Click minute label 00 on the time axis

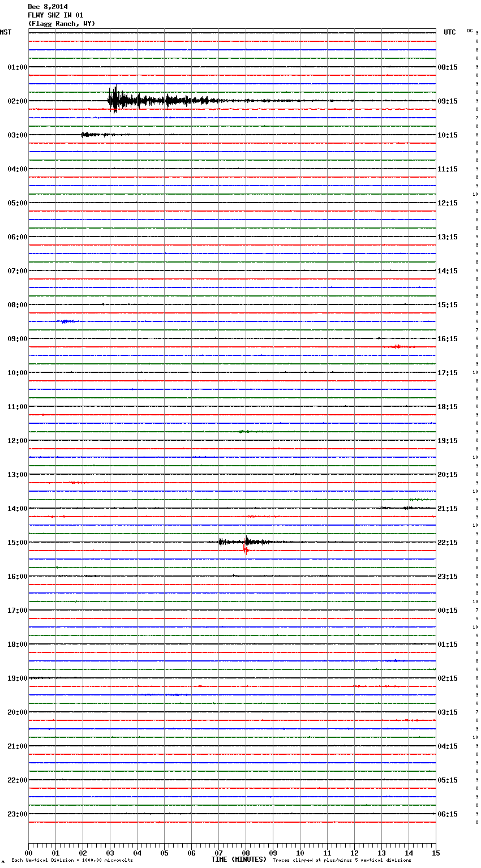click(28, 853)
